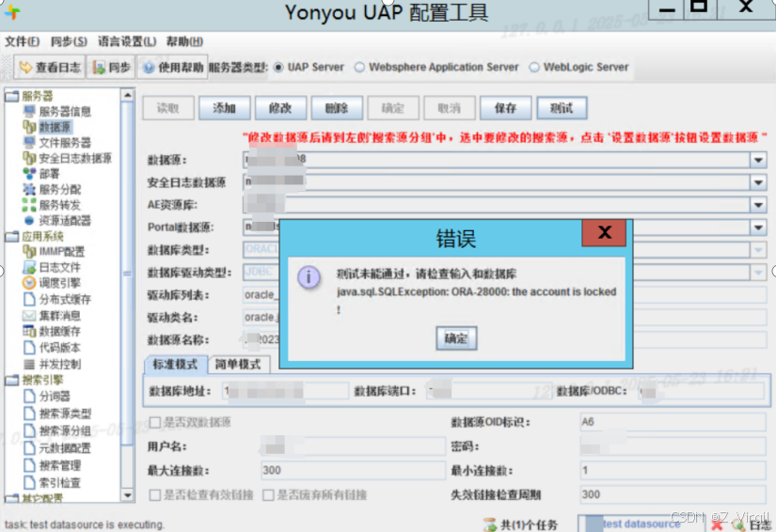Viewport: 776px width, 532px height.
Task: Open 文件服务器 tree icon
Action: pos(29,143)
